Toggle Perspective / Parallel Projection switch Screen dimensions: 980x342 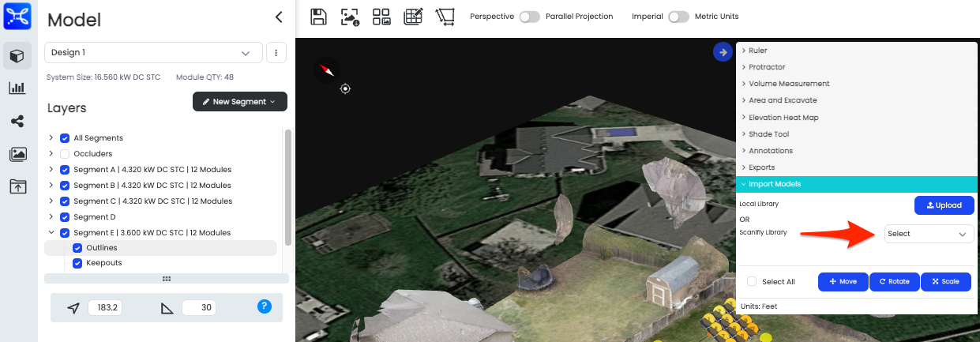click(530, 17)
